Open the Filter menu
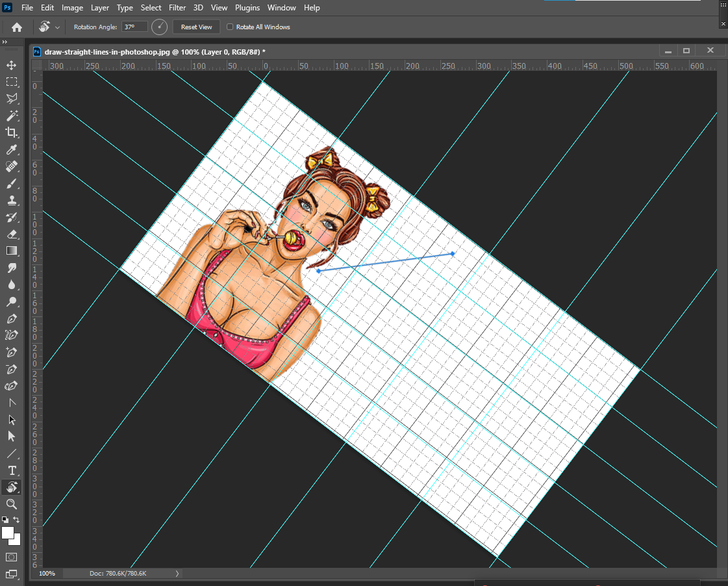The height and width of the screenshot is (586, 728). 177,8
